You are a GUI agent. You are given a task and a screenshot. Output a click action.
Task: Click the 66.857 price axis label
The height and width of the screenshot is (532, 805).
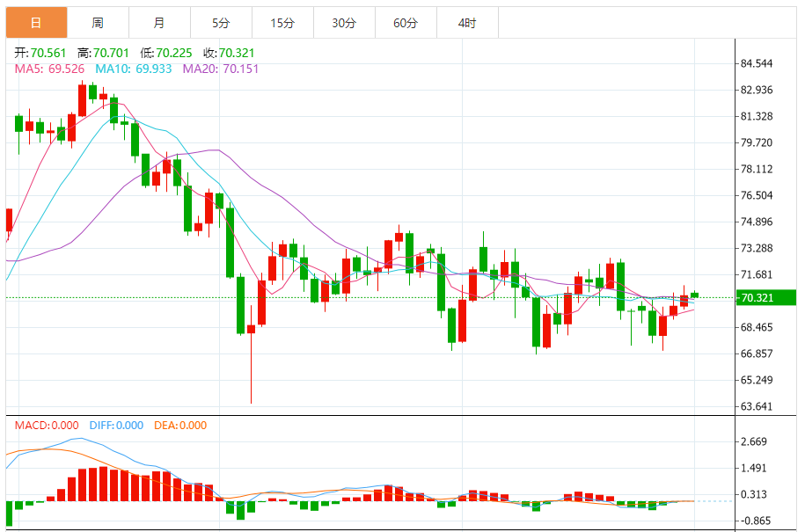pos(757,353)
